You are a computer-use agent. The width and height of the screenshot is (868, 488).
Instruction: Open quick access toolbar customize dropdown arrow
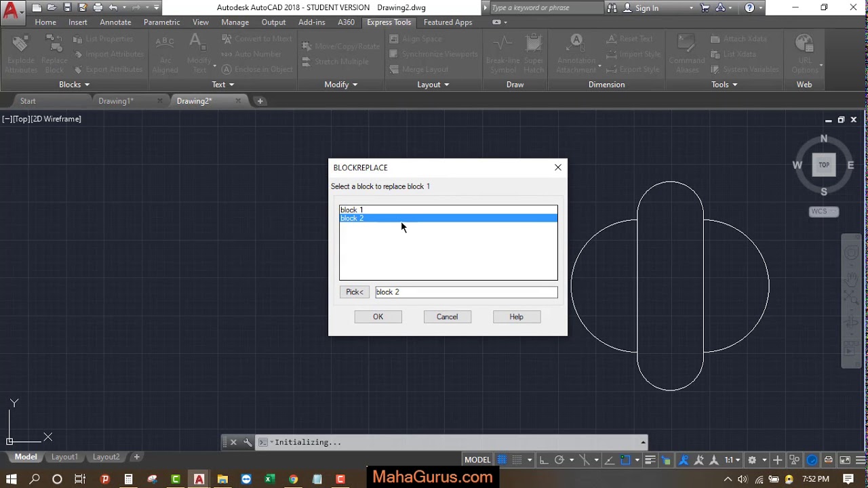click(157, 8)
